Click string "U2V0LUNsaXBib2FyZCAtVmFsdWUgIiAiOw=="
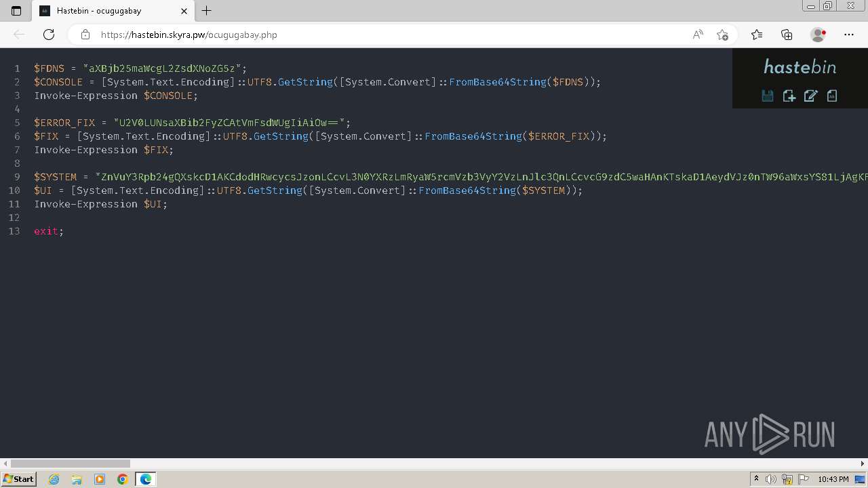 click(229, 123)
